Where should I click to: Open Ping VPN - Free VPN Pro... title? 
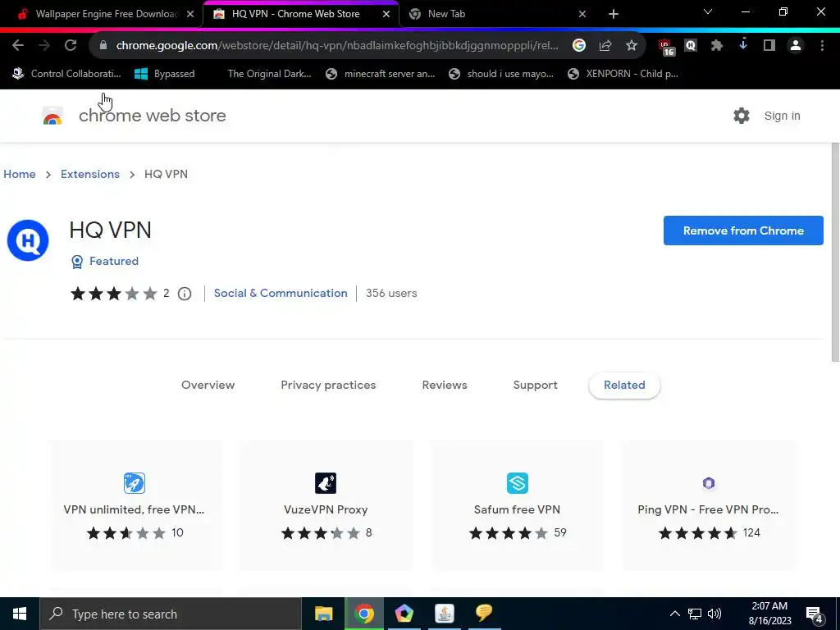[708, 509]
